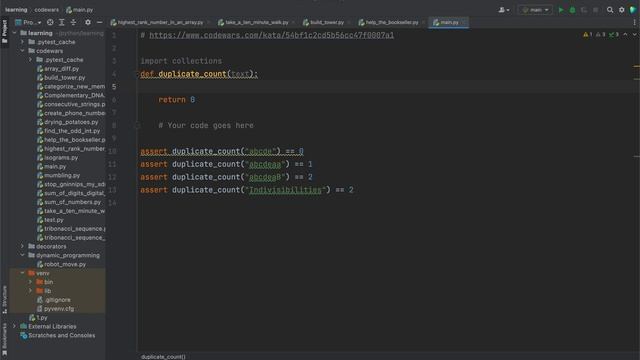Toggle the Structure tool window stripe button
The height and width of the screenshot is (360, 640).
tap(4, 300)
